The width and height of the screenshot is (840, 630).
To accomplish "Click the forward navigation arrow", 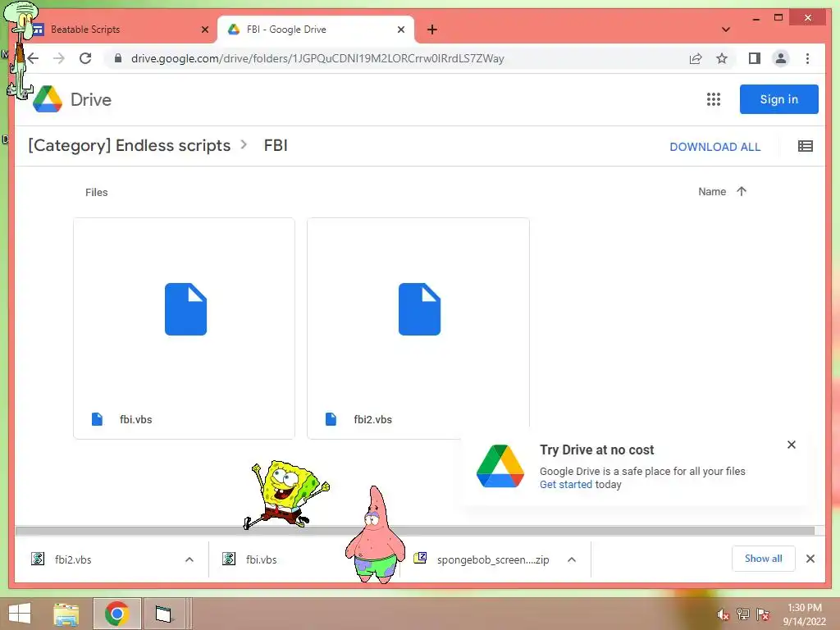I will [59, 58].
